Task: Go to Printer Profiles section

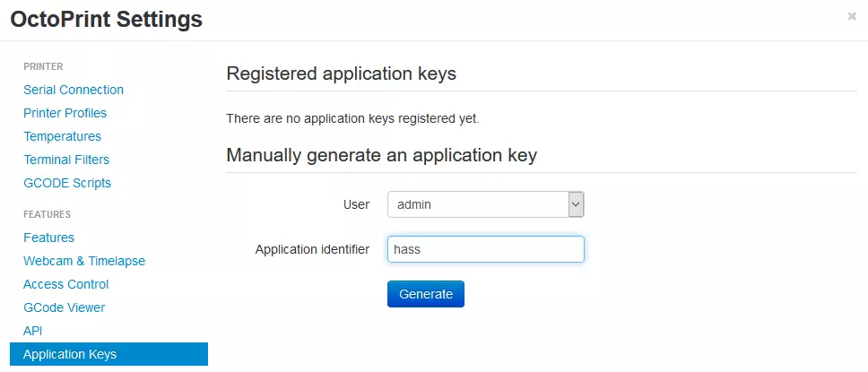Action: (65, 113)
